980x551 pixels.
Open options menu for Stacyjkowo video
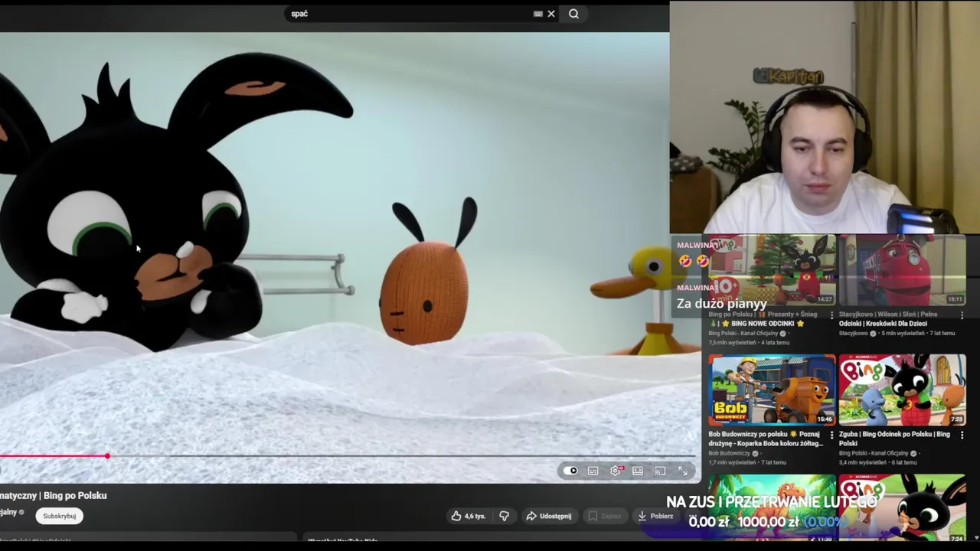pyautogui.click(x=962, y=315)
